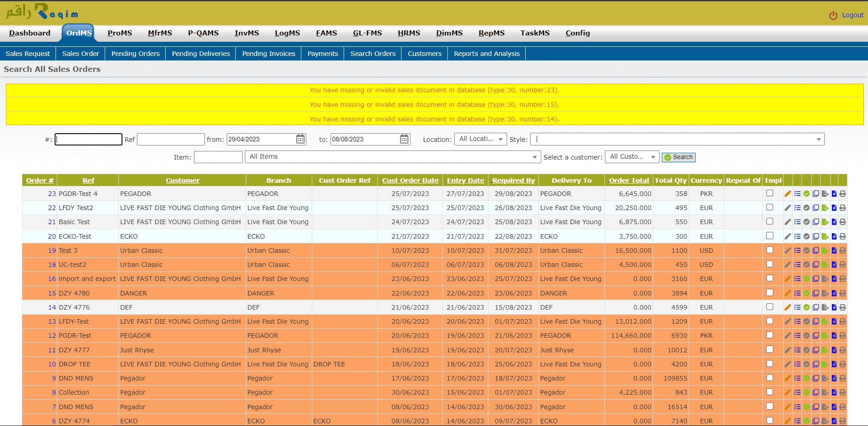
Task: Sort by Order Total column header
Action: click(x=629, y=180)
